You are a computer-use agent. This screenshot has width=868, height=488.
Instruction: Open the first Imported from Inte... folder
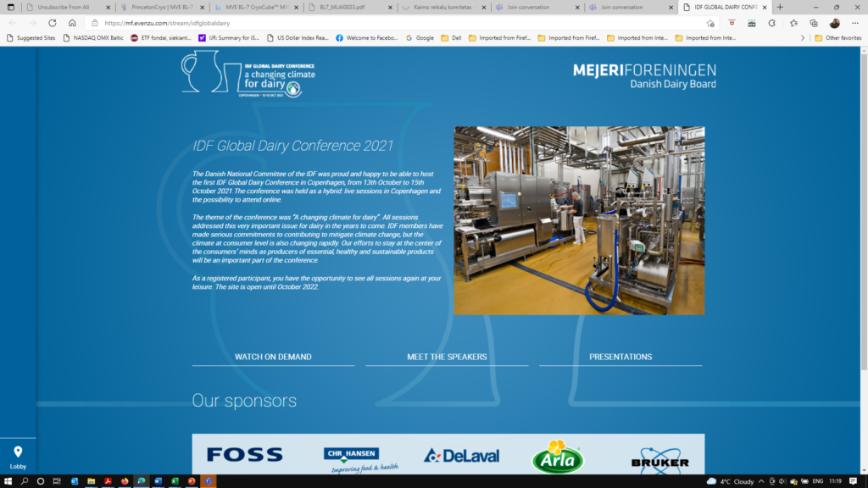pos(637,38)
